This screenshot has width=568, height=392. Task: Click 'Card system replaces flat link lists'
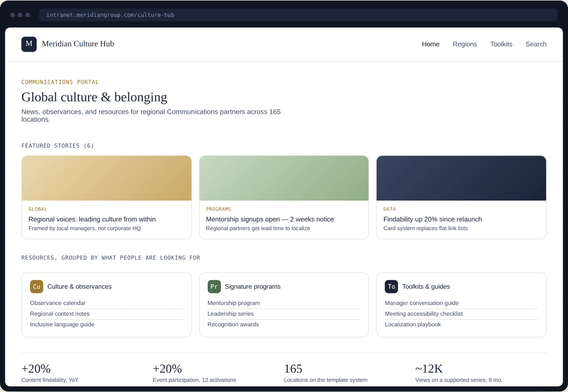pos(425,228)
